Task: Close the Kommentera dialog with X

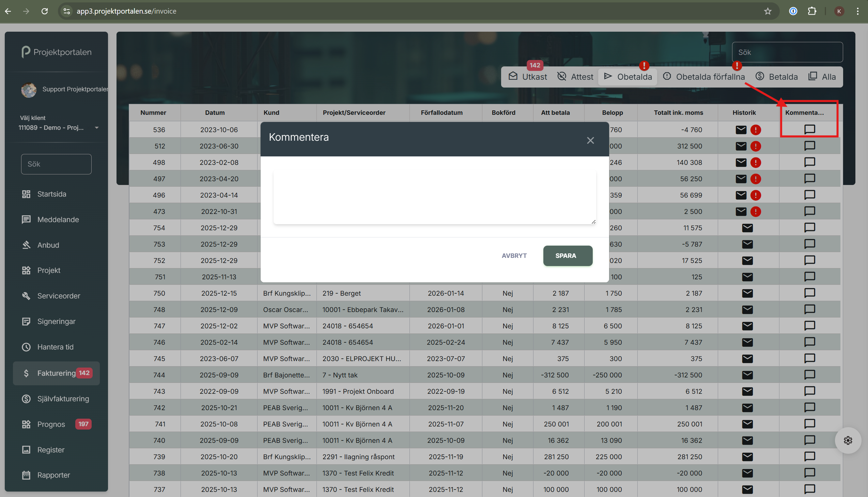Action: [x=590, y=140]
